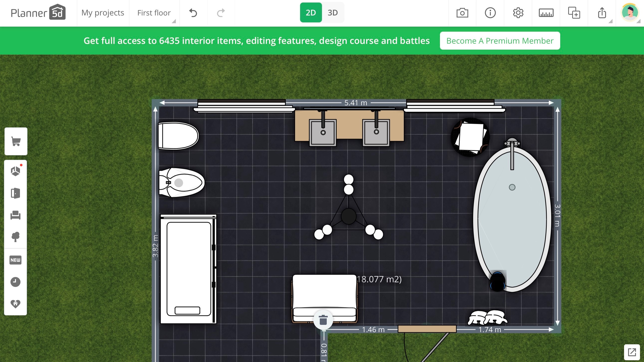
Task: Click My projects navigation link
Action: pos(103,12)
